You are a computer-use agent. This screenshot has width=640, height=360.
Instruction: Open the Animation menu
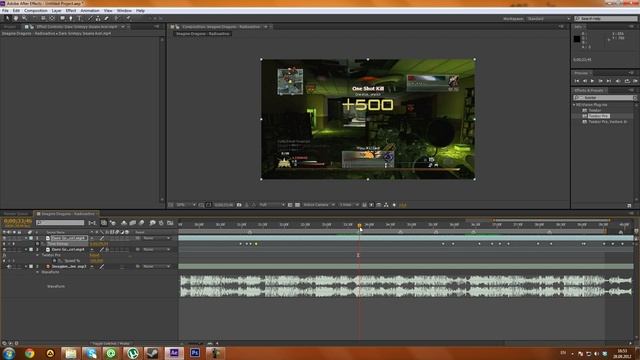pyautogui.click(x=90, y=11)
